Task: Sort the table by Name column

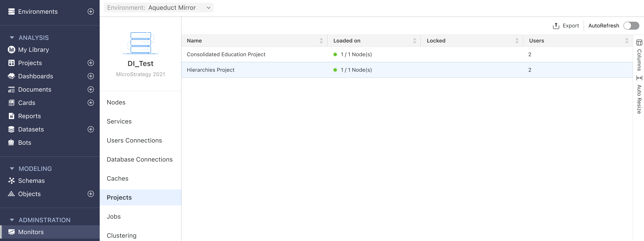Action: (x=321, y=41)
